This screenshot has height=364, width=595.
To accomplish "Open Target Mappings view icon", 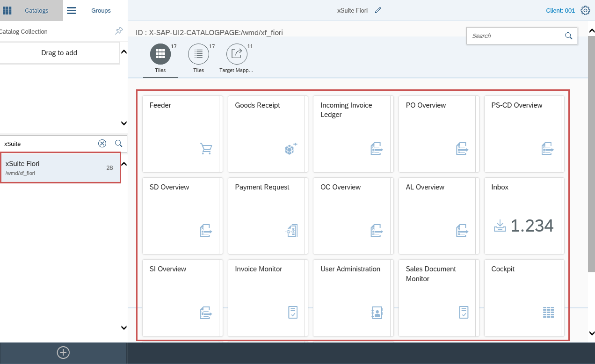I will tap(237, 54).
